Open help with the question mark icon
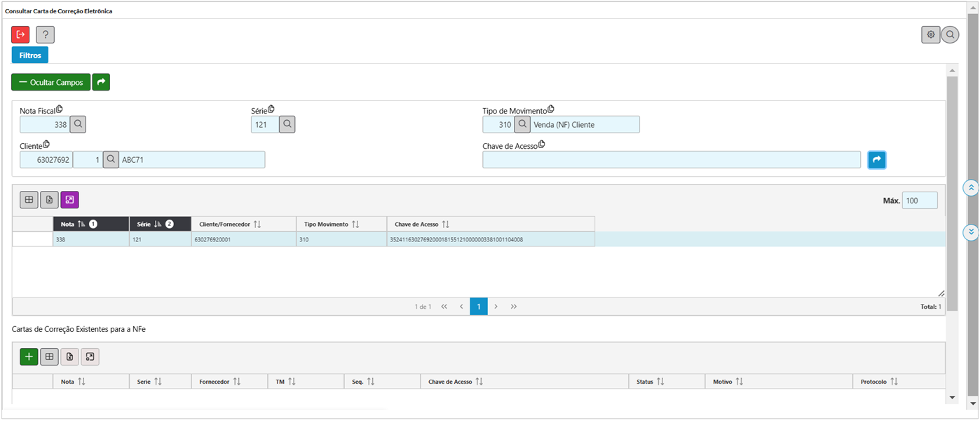Screen dimensions: 980x421 (45, 34)
